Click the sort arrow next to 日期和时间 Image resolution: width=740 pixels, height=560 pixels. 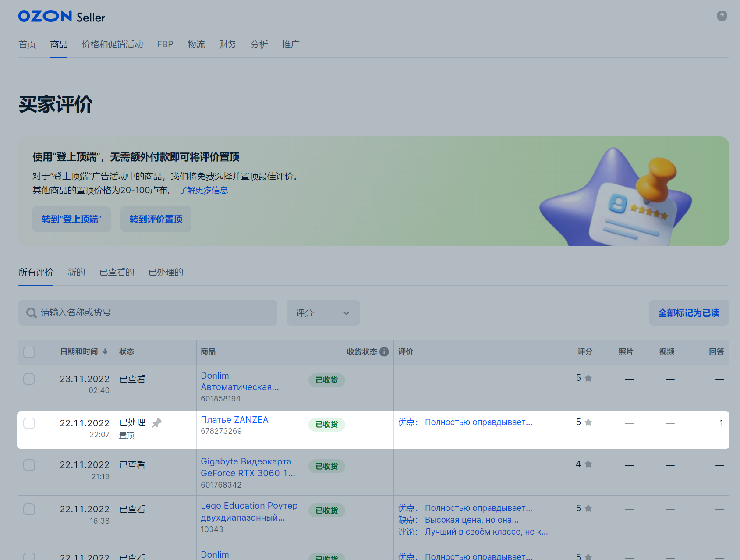[105, 351]
